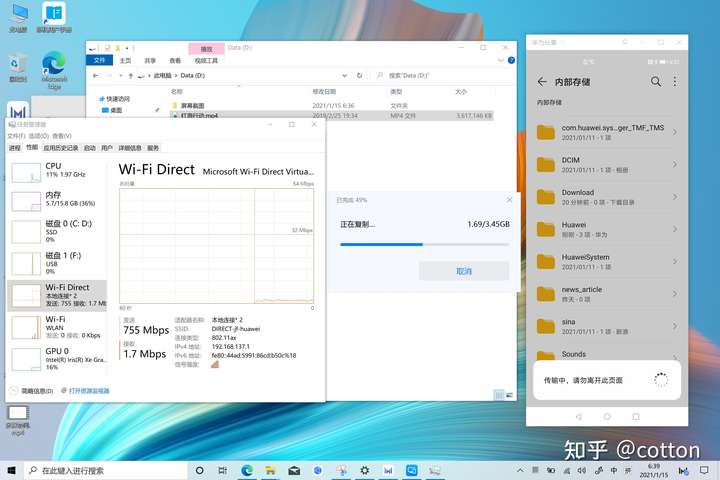The height and width of the screenshot is (480, 720).
Task: Switch to Task Manager 详细信息 tab
Action: point(130,148)
